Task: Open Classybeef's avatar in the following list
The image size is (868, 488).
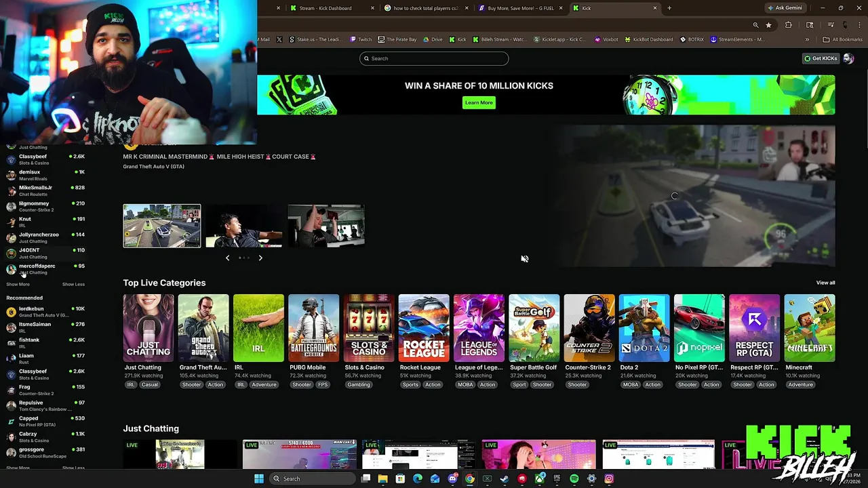Action: pyautogui.click(x=11, y=159)
